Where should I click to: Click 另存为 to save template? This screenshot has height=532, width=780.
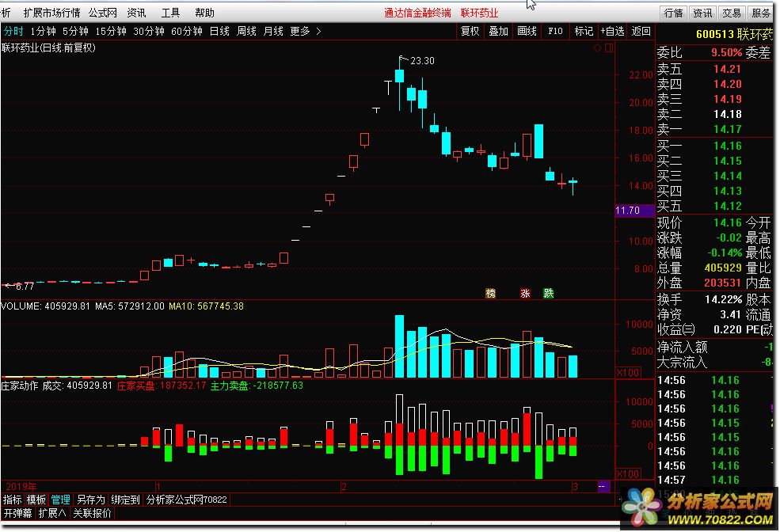90,500
